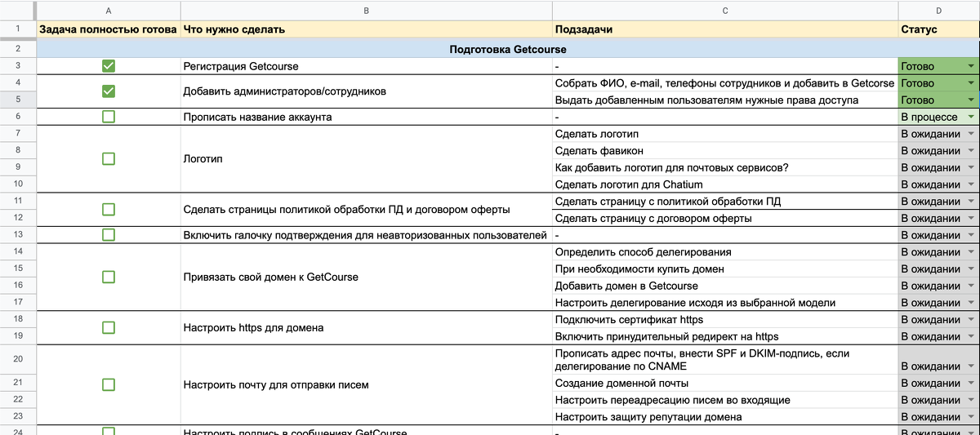Expand status dropdown for "Выдать добавленным пользователям" subtask

[x=970, y=100]
